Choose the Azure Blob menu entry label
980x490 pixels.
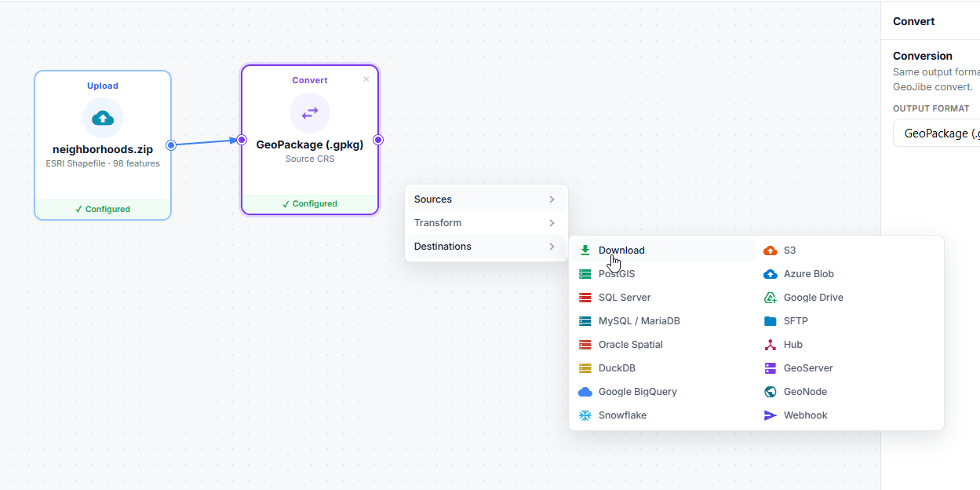(809, 274)
